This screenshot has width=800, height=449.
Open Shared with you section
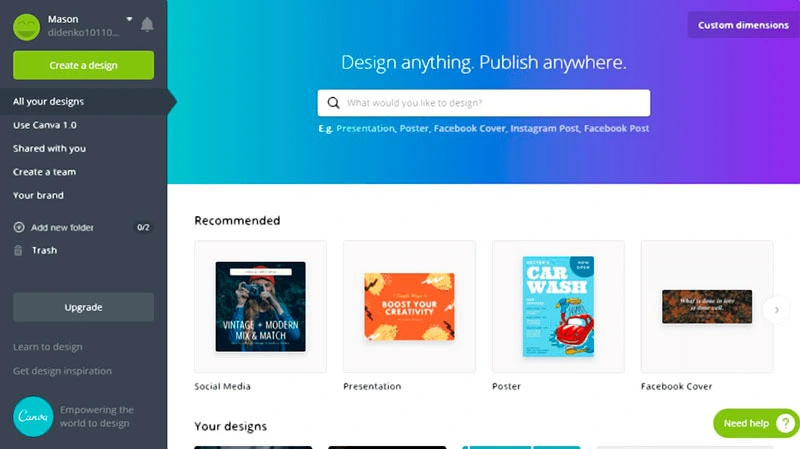[x=49, y=148]
